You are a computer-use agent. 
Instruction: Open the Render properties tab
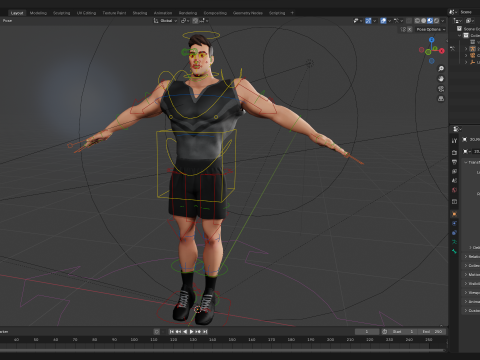click(454, 152)
